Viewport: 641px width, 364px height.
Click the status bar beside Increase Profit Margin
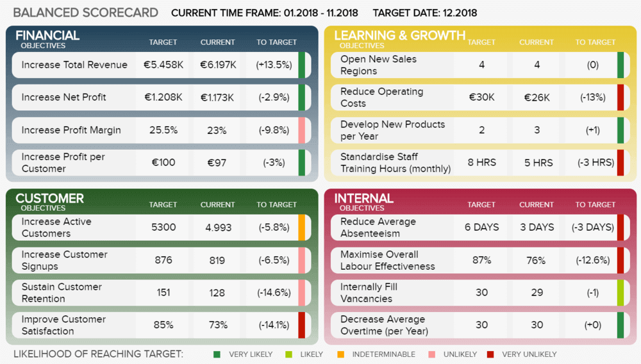tap(302, 130)
